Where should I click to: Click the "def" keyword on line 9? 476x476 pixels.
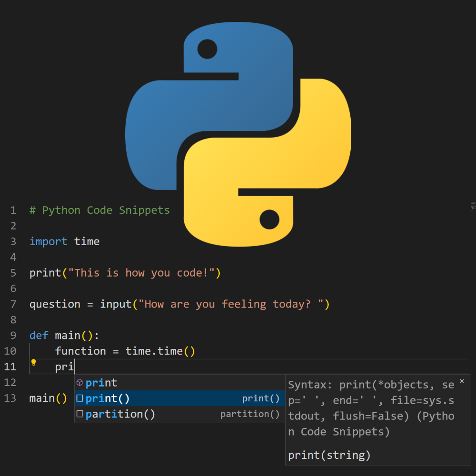point(39,336)
